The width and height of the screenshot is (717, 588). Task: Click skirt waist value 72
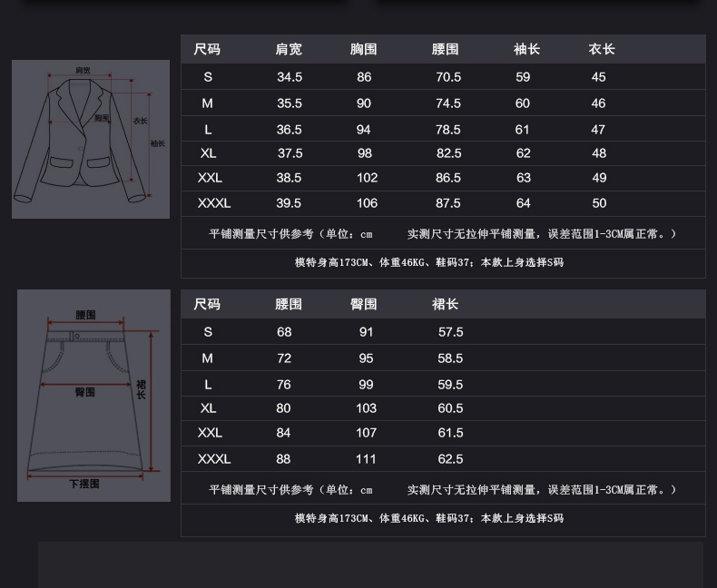284,358
